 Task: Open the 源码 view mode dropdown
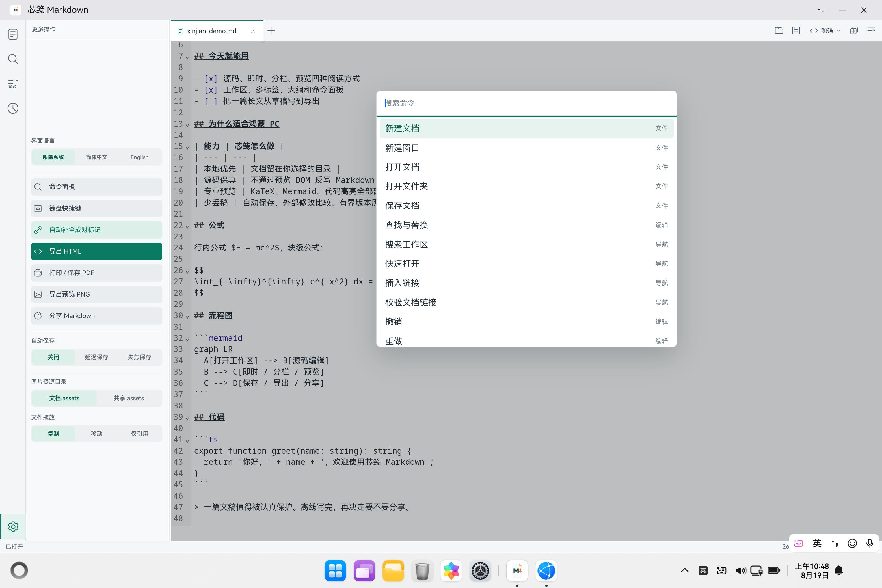825,30
